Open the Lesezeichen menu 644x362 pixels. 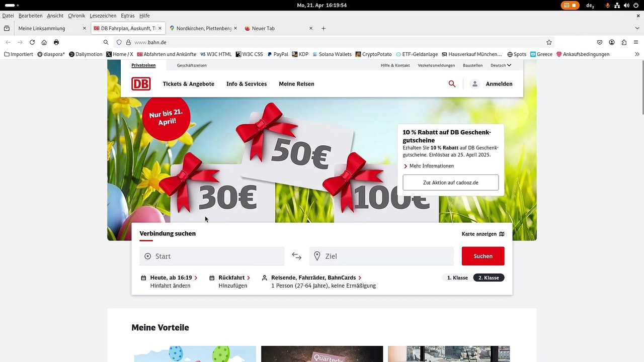click(103, 16)
